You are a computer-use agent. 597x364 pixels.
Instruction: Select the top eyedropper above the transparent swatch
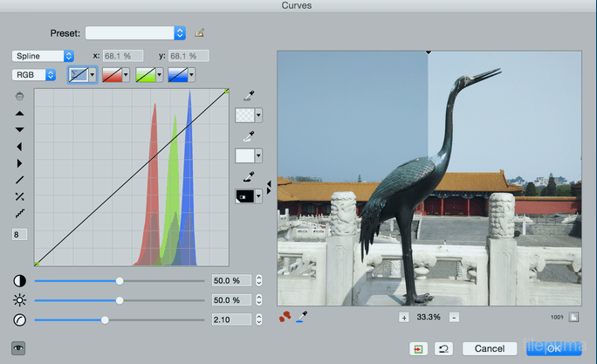[249, 95]
